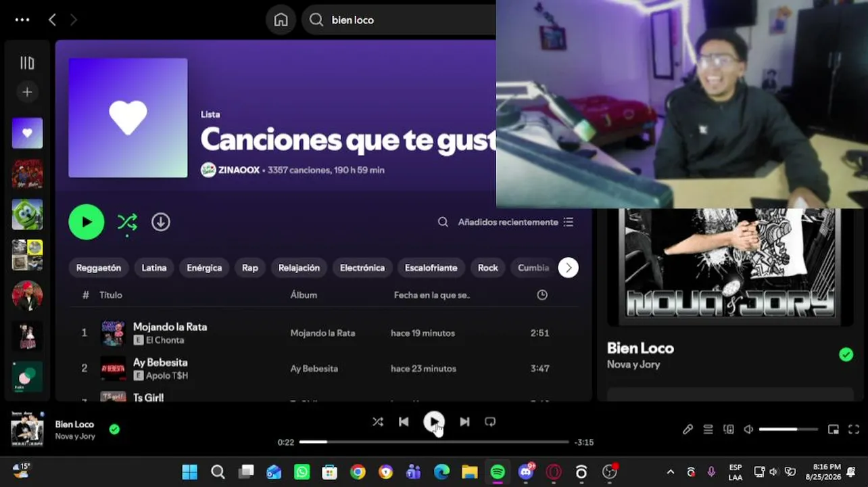Viewport: 868px width, 487px height.
Task: Sort by "Fecha en la que se.." column
Action: (x=432, y=295)
